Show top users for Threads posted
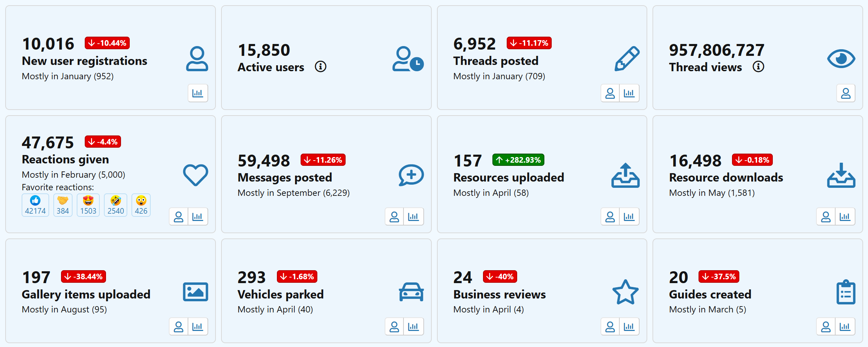This screenshot has height=347, width=868. click(610, 93)
